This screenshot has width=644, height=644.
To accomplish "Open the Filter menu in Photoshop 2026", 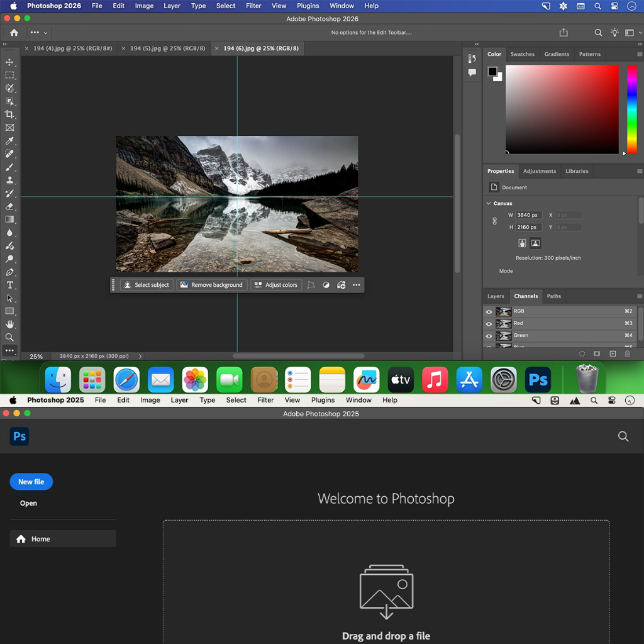I will point(253,6).
